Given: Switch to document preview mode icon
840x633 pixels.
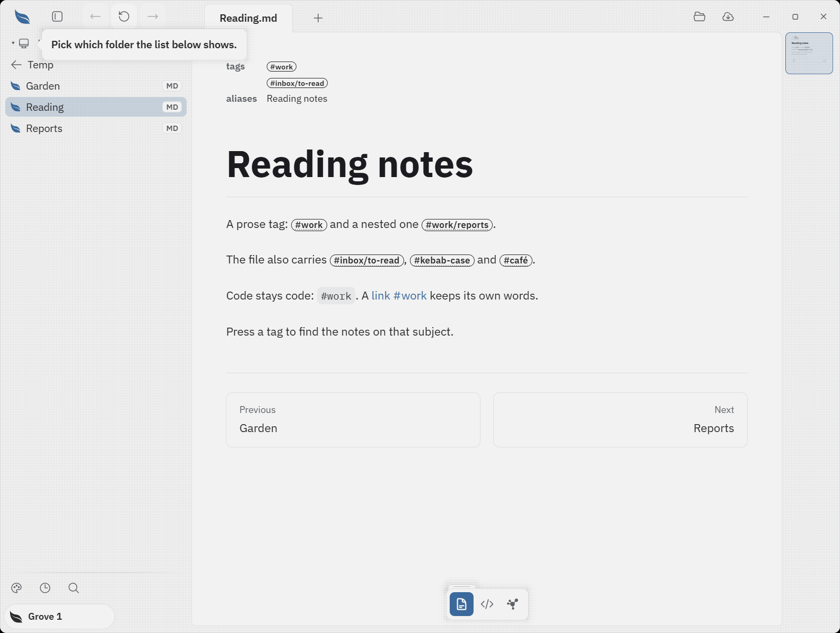Looking at the screenshot, I should [461, 604].
